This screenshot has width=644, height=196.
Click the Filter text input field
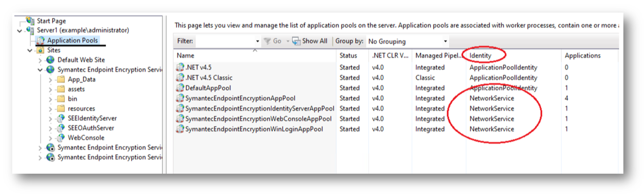pyautogui.click(x=225, y=41)
